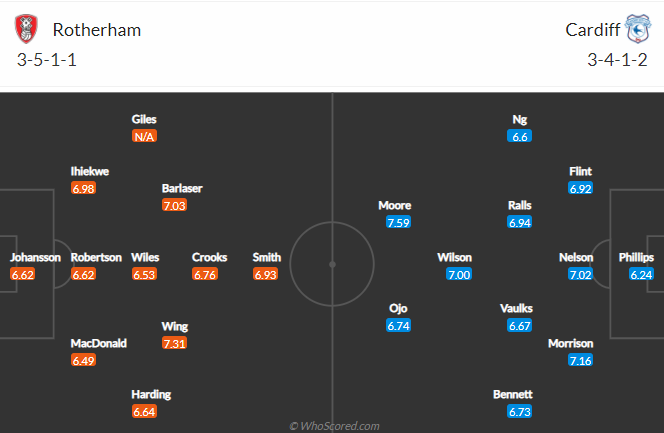Click the Cardiff club crest icon
This screenshot has height=433, width=664.
[x=638, y=29]
